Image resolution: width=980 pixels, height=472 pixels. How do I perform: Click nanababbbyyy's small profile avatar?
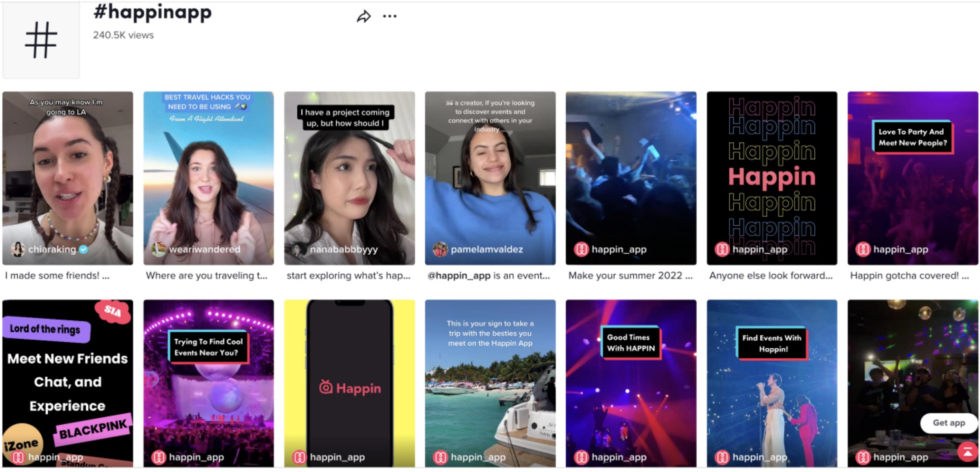[299, 250]
